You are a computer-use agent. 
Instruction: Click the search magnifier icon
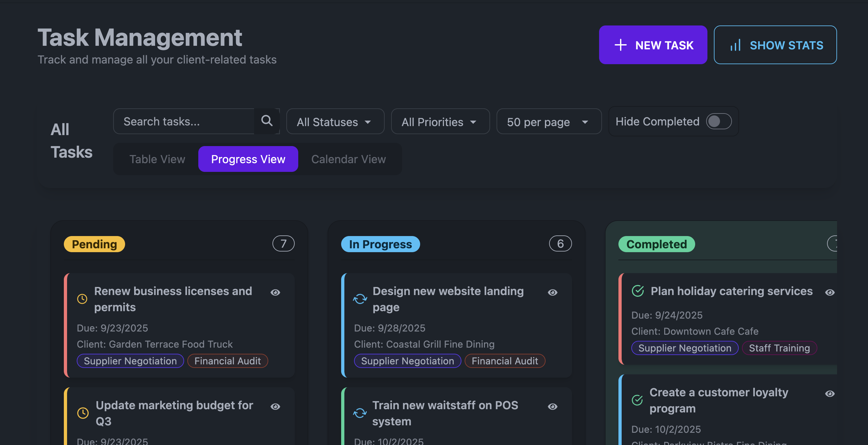[x=267, y=121]
